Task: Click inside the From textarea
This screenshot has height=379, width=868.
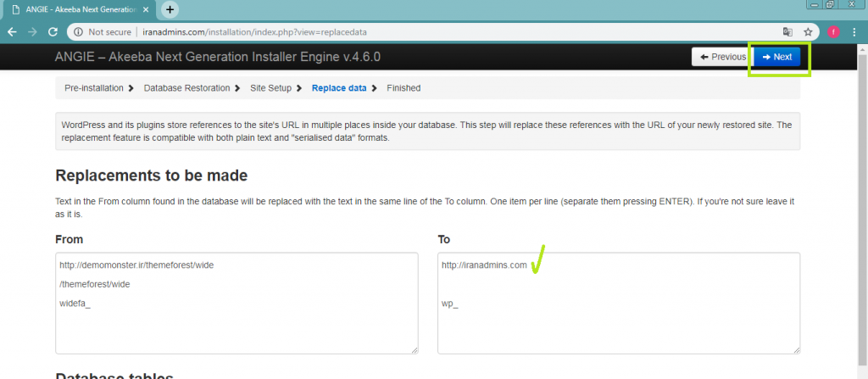Action: (x=237, y=303)
